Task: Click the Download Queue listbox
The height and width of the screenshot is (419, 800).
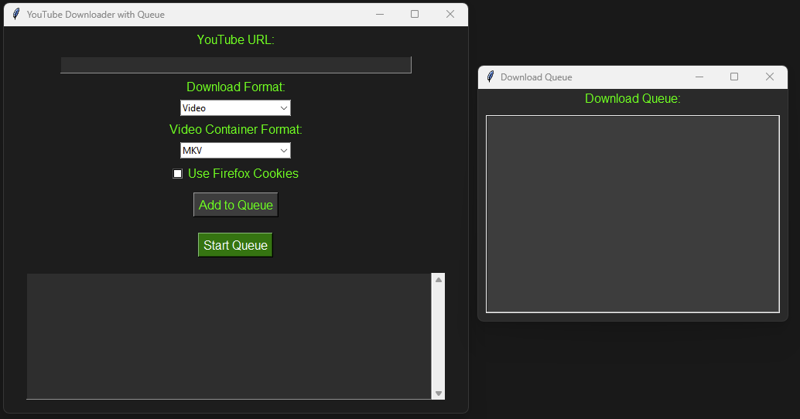Action: 633,214
